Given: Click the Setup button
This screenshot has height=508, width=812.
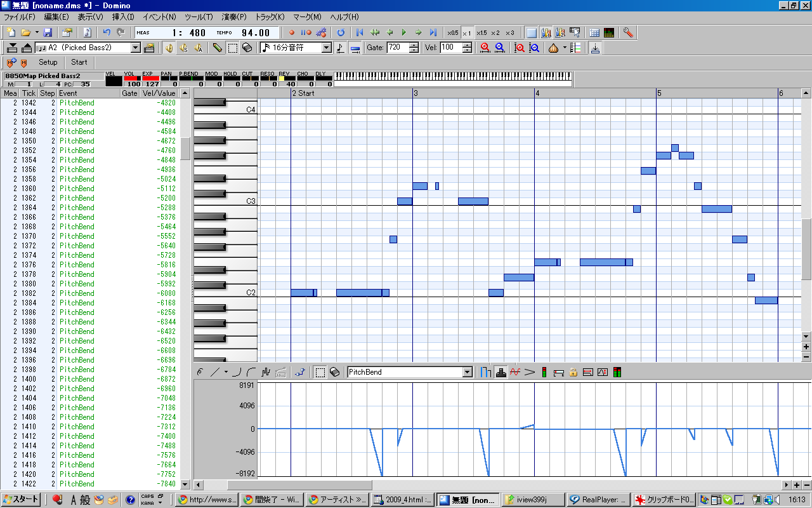Looking at the screenshot, I should (x=48, y=62).
